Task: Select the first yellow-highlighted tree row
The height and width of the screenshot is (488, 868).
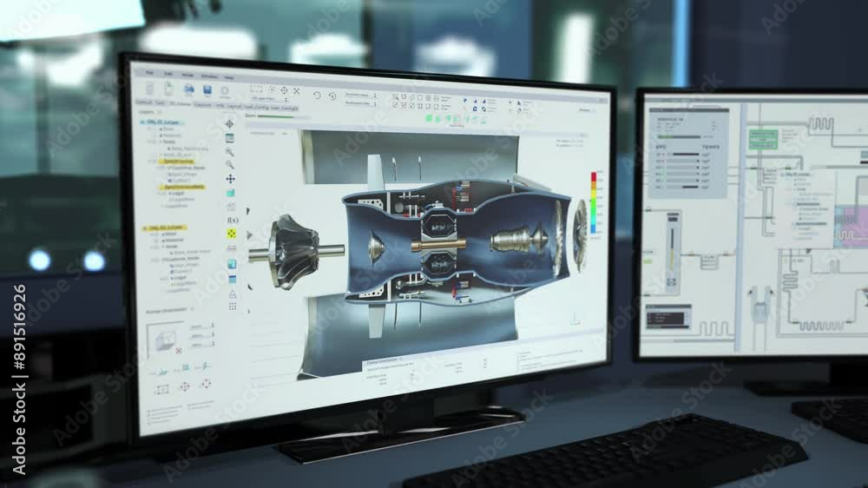Action: pos(177,162)
